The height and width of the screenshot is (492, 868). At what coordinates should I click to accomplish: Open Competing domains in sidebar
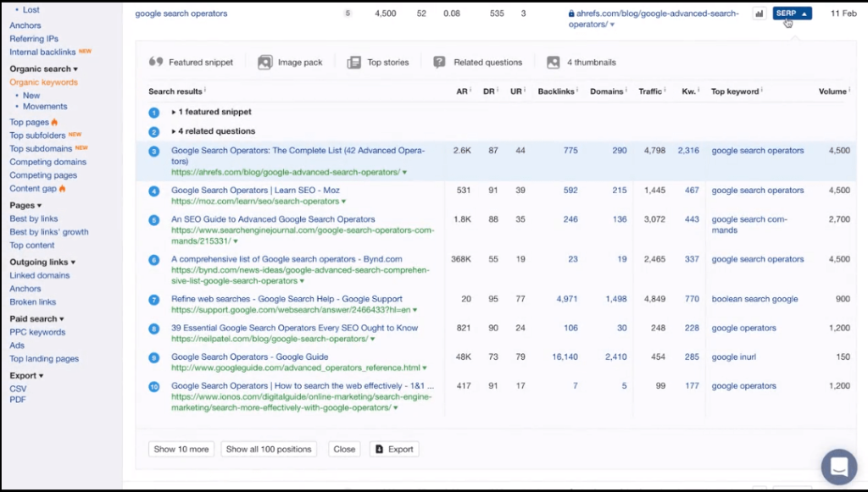[x=47, y=162]
